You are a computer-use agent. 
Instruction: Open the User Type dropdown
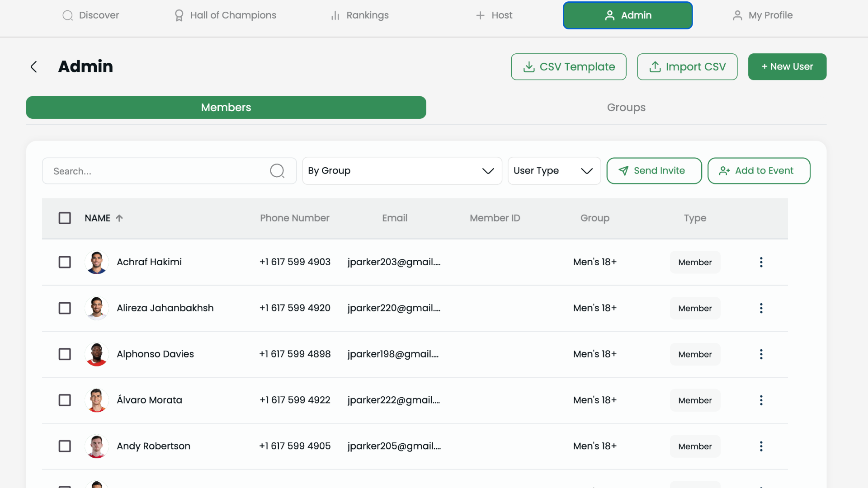coord(554,171)
